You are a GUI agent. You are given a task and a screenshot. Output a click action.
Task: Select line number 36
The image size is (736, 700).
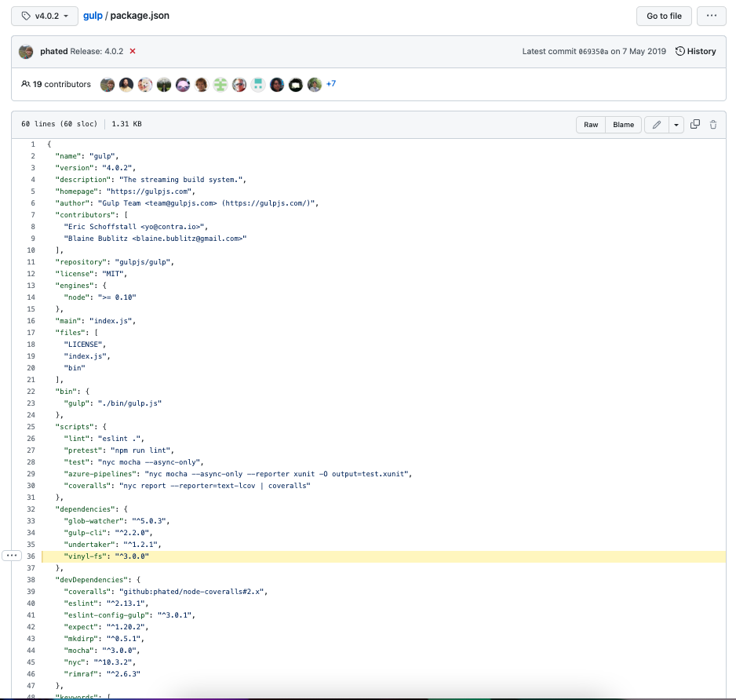click(31, 556)
